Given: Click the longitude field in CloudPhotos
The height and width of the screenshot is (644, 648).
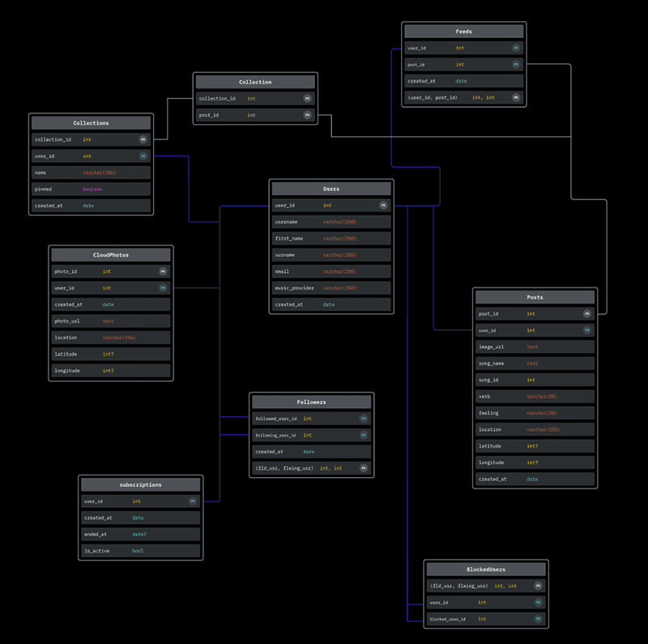Looking at the screenshot, I should coord(111,371).
